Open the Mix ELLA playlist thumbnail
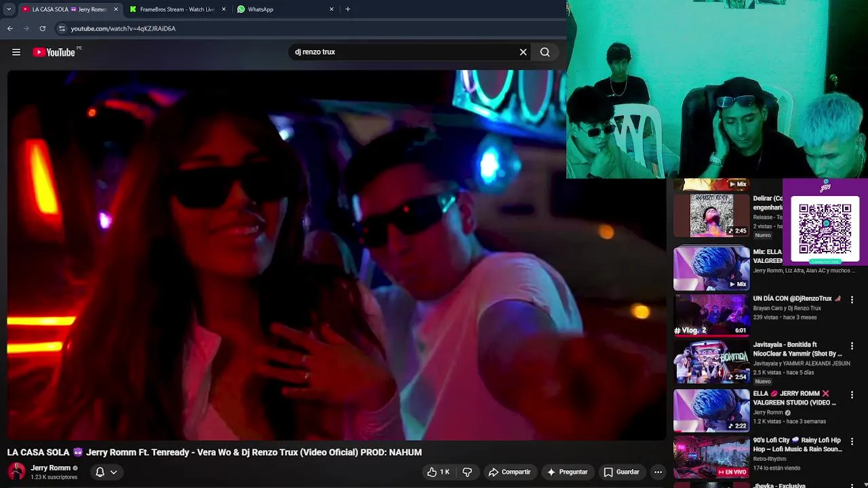Screen dimensions: 868x488 coord(711,268)
